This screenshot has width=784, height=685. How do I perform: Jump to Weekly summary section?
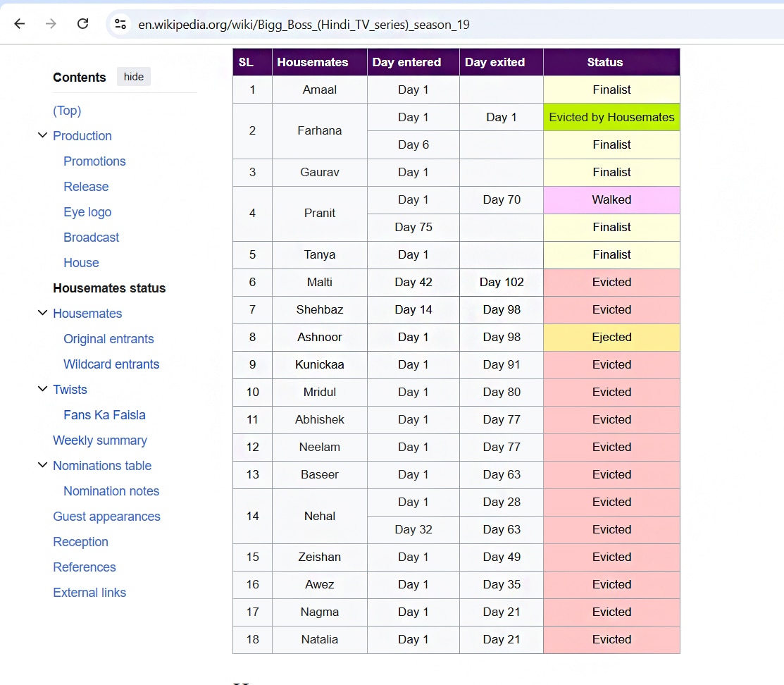(100, 440)
